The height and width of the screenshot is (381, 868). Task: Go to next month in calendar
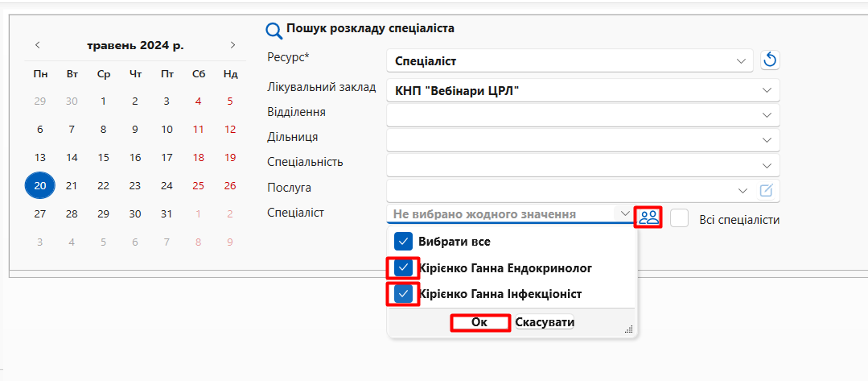pyautogui.click(x=233, y=45)
